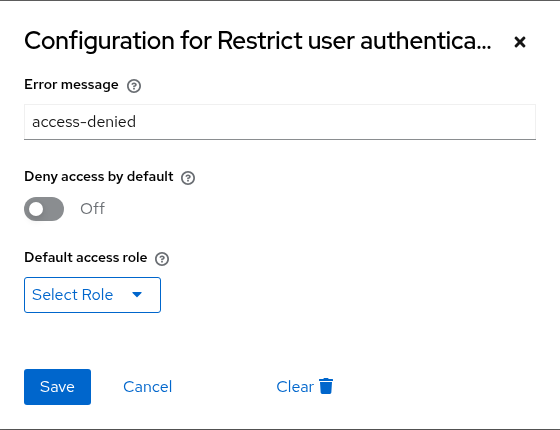Screen dimensions: 560x430
Task: Clear the configuration with trash button
Action: pos(305,387)
